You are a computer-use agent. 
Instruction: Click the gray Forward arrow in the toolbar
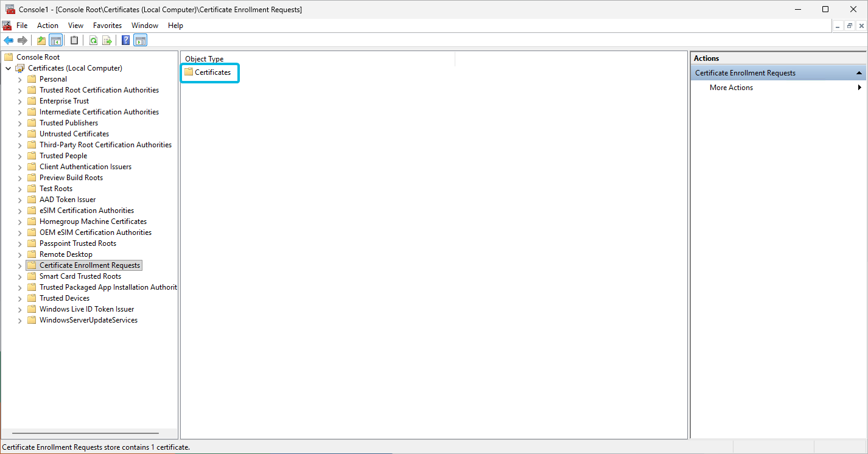click(x=23, y=41)
